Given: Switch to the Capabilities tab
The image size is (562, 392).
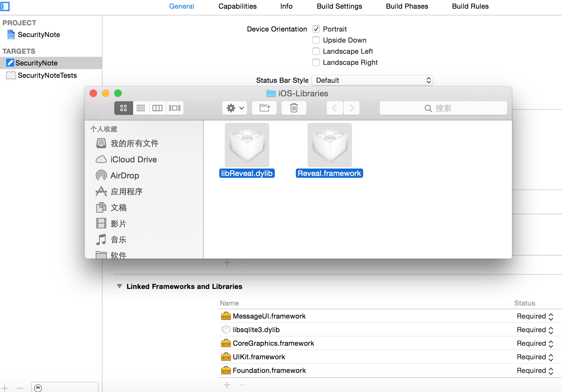Looking at the screenshot, I should [x=237, y=6].
